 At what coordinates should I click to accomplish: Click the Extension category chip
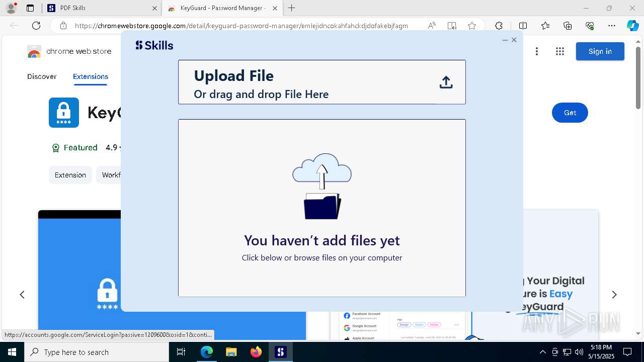70,175
